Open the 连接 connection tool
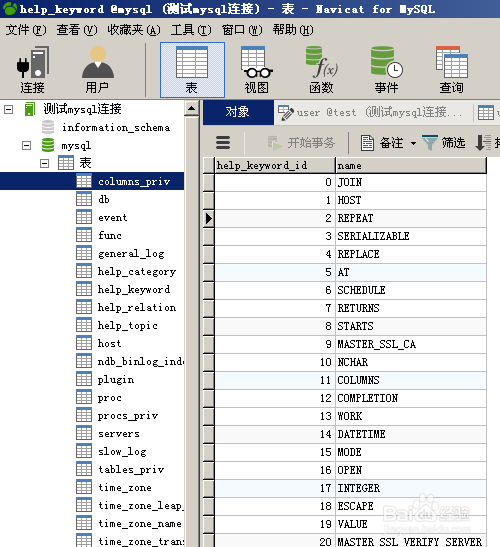The height and width of the screenshot is (547, 500). pos(32,70)
